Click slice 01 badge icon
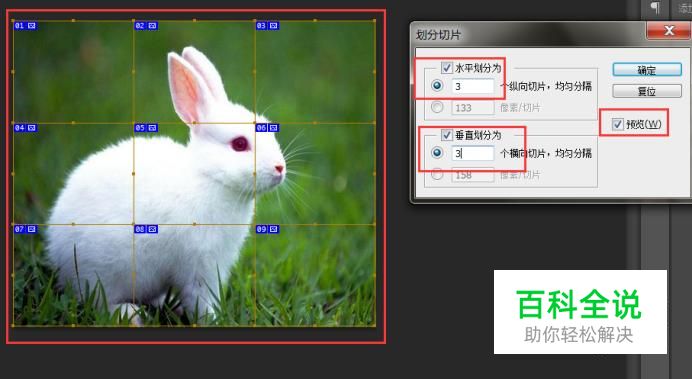Screen dimensions: 692x379 tap(32, 26)
